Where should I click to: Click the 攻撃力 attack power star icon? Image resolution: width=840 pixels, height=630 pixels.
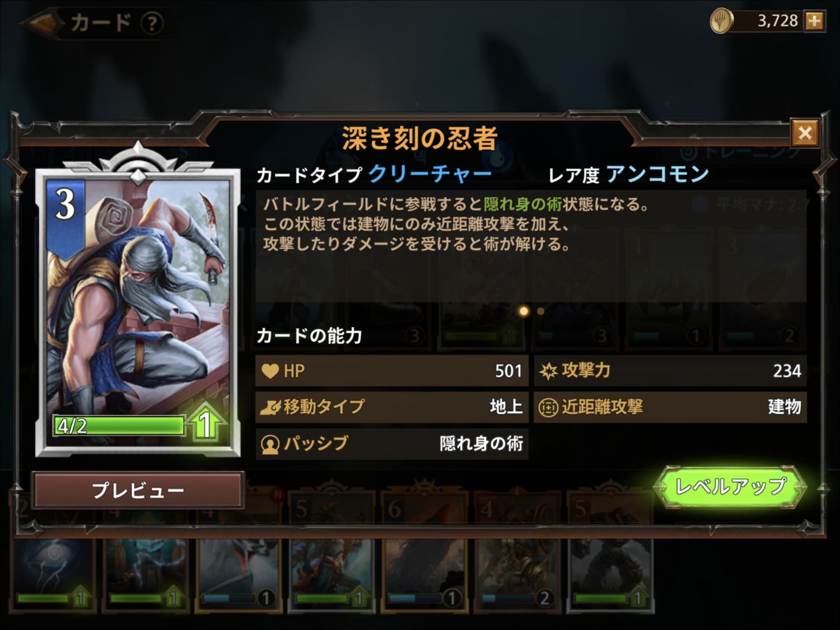[x=548, y=371]
